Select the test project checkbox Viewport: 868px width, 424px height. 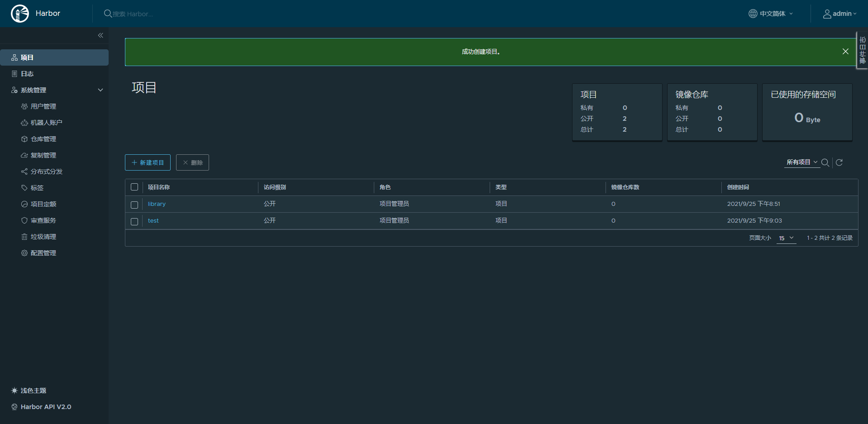(x=134, y=222)
